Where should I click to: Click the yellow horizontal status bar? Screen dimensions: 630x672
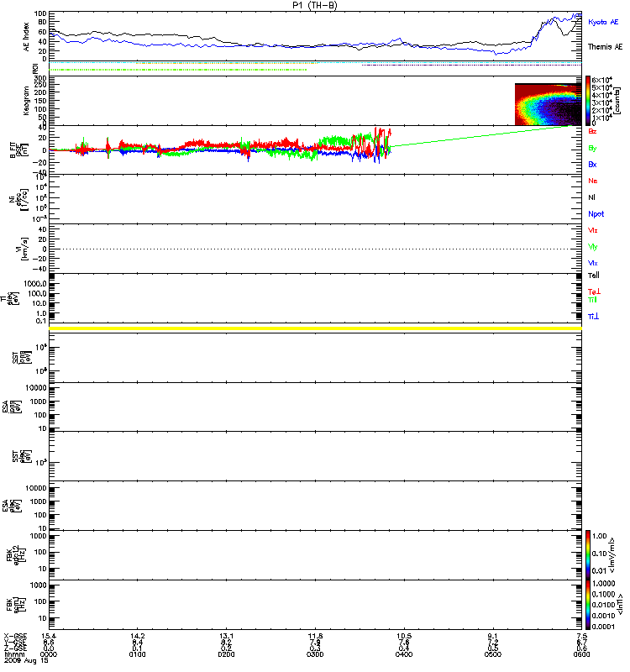[316, 328]
